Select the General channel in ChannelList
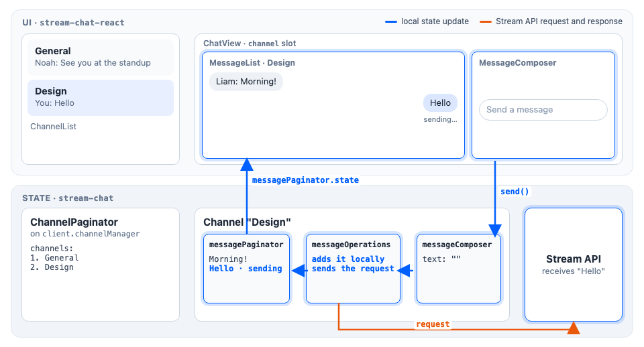 pyautogui.click(x=101, y=57)
